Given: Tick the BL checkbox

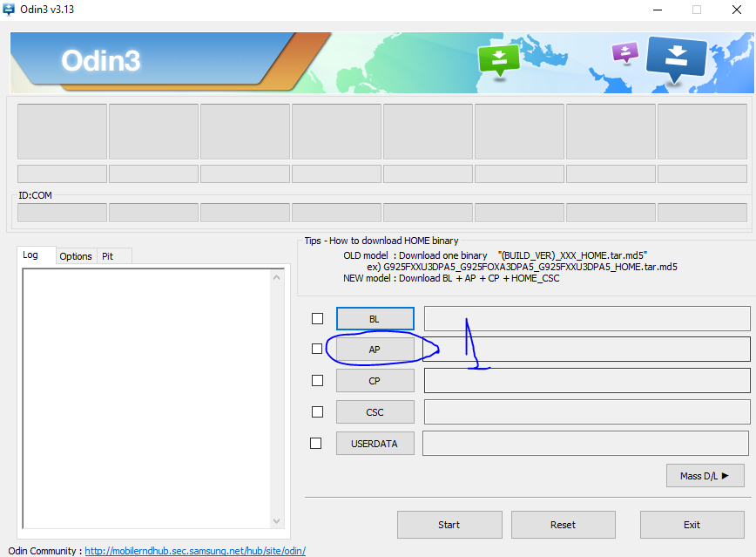Looking at the screenshot, I should (x=317, y=318).
